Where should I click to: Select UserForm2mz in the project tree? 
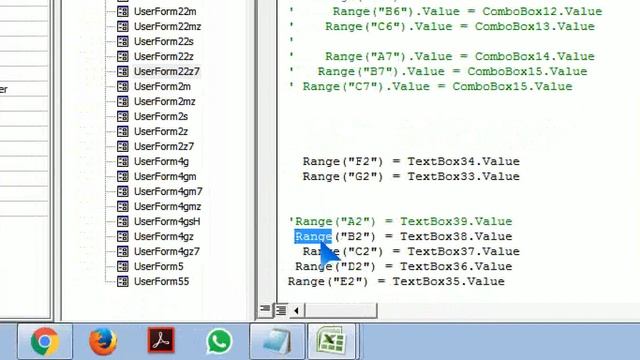[x=164, y=101]
